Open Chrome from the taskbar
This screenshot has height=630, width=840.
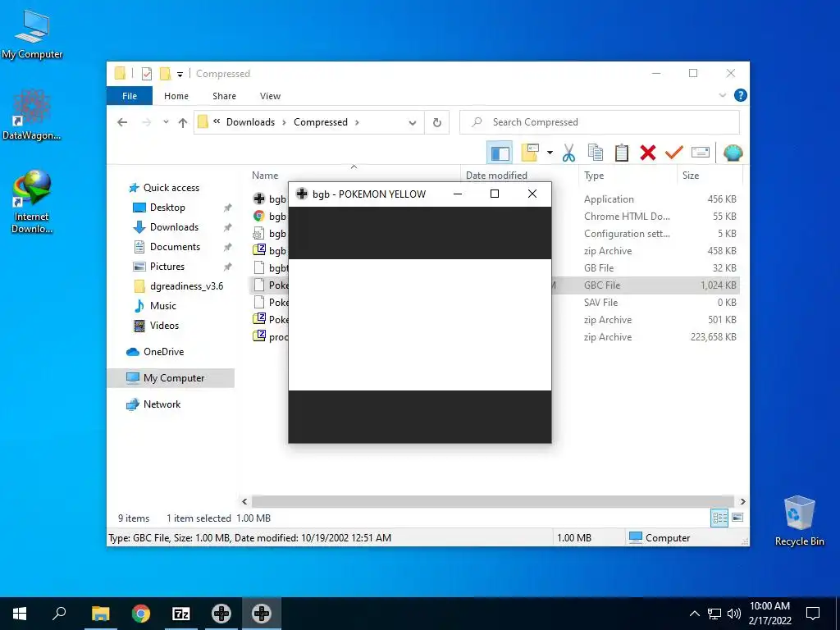point(141,614)
